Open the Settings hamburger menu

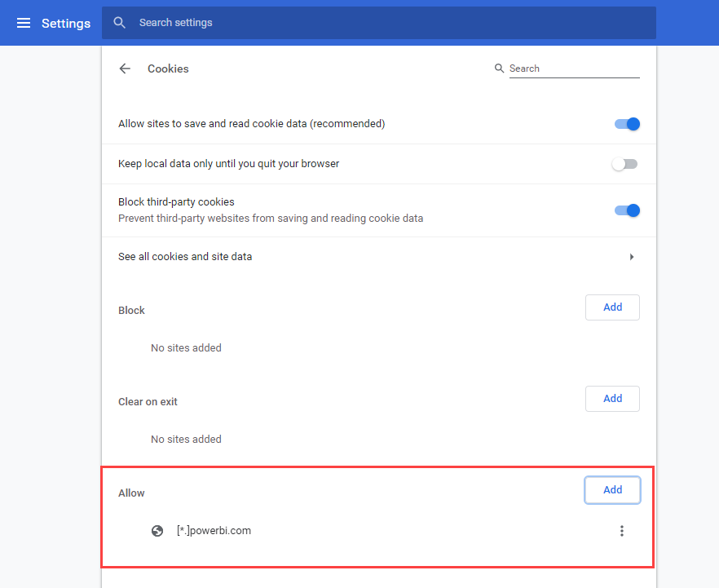point(24,23)
